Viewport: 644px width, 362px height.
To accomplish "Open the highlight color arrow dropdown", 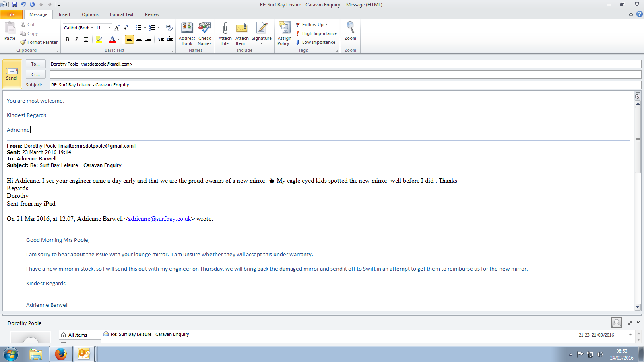I will tap(105, 39).
